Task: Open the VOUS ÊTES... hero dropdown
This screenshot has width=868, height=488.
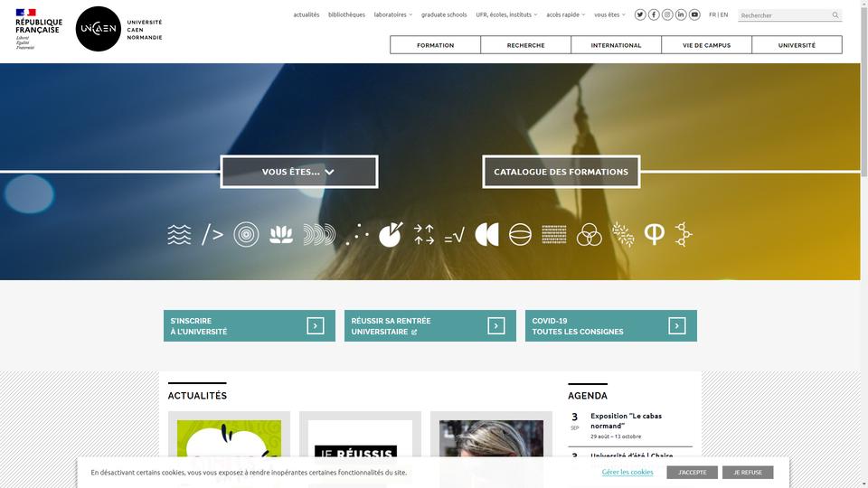Action: [x=299, y=172]
